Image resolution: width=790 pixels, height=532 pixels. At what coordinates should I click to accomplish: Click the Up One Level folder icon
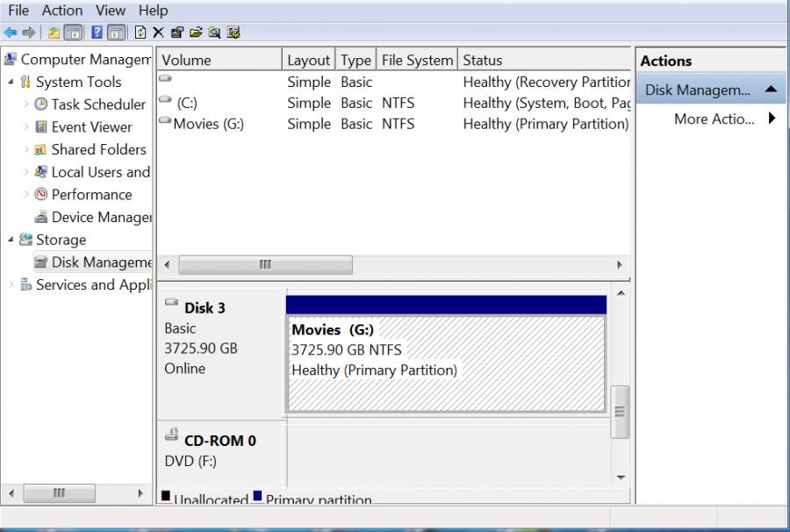(54, 32)
